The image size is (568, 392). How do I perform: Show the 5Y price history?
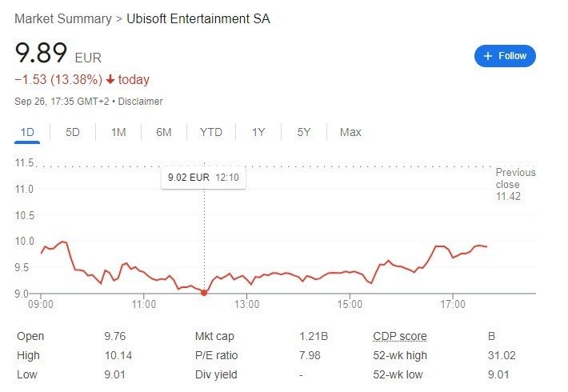tap(304, 132)
